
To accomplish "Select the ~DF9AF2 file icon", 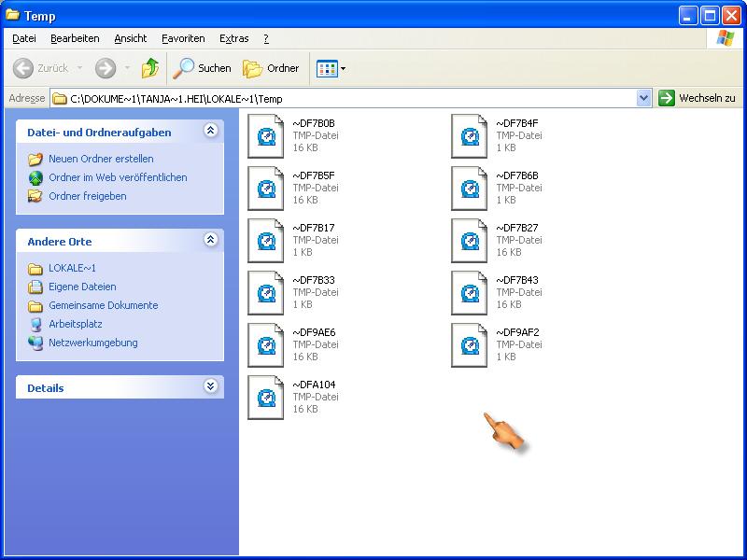I will pyautogui.click(x=470, y=344).
